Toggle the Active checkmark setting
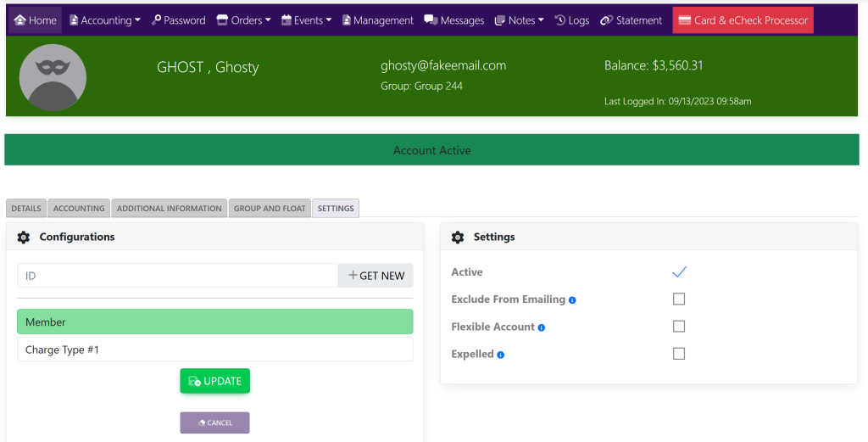This screenshot has width=868, height=442. coord(678,272)
